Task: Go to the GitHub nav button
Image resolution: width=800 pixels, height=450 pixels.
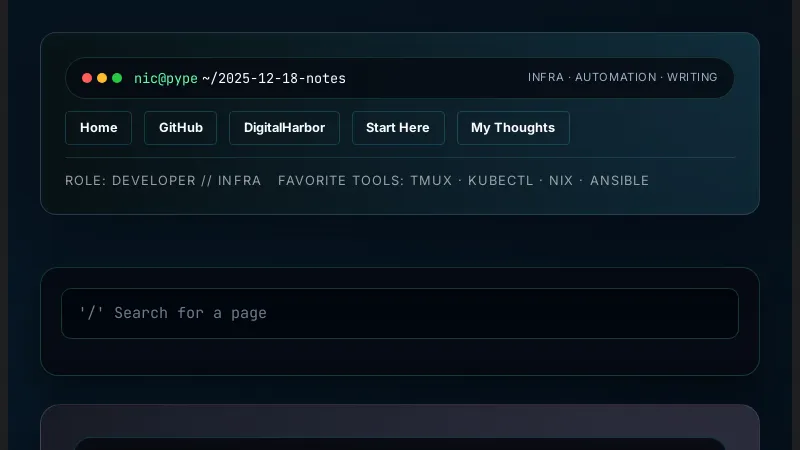Action: 180,128
